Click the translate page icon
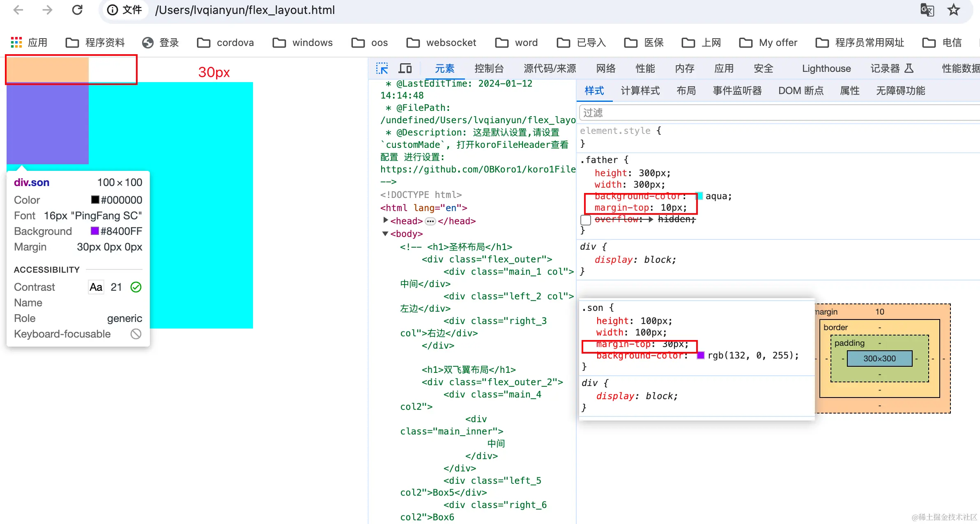The width and height of the screenshot is (980, 524). tap(927, 10)
